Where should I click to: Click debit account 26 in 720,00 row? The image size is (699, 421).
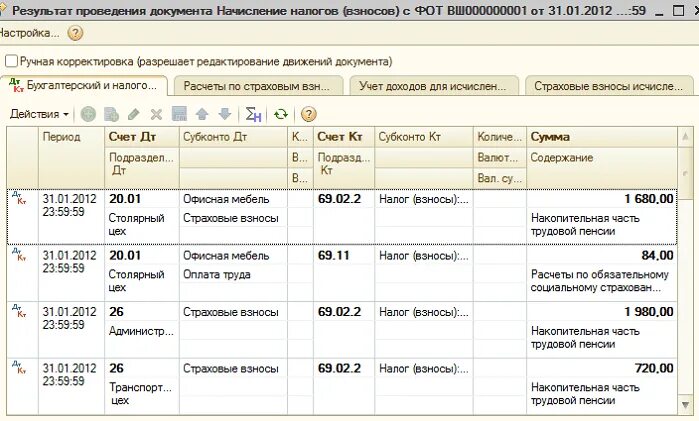142,368
